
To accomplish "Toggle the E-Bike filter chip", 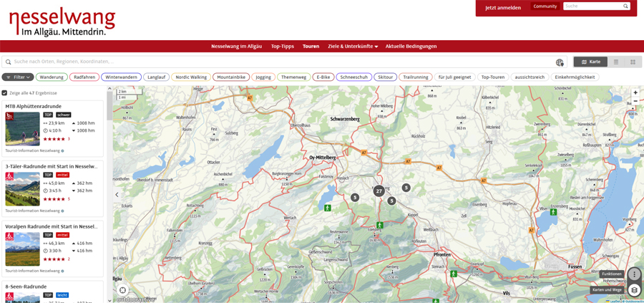I will (323, 77).
